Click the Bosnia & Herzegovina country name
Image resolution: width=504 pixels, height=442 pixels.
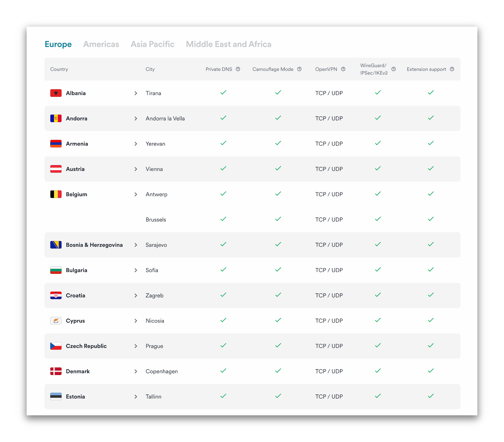[x=94, y=245]
